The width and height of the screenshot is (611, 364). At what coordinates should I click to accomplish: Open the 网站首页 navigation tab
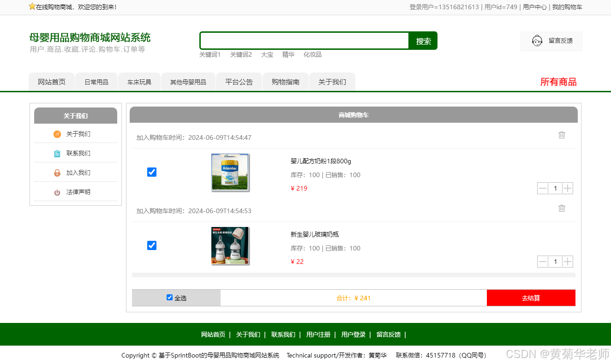[52, 82]
